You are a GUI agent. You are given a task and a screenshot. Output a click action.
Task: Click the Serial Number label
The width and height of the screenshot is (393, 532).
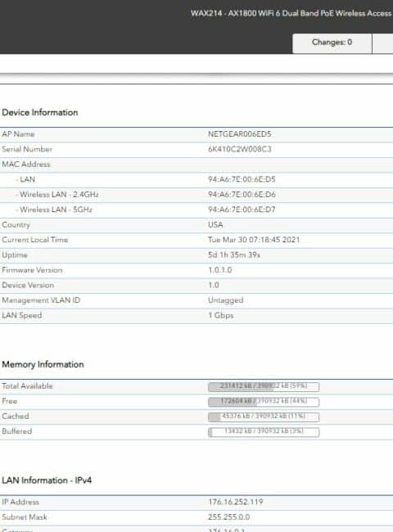pyautogui.click(x=27, y=149)
